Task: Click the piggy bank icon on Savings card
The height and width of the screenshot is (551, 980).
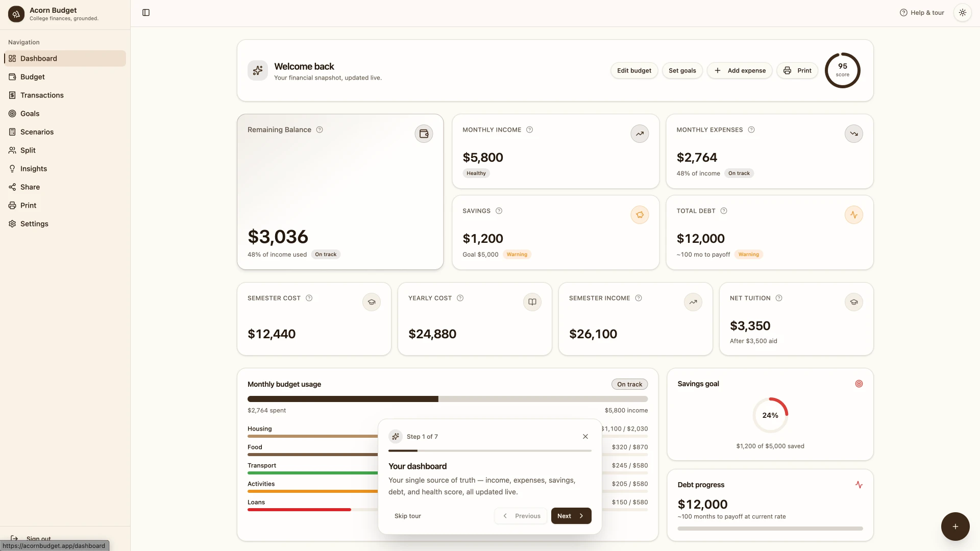Action: 640,215
